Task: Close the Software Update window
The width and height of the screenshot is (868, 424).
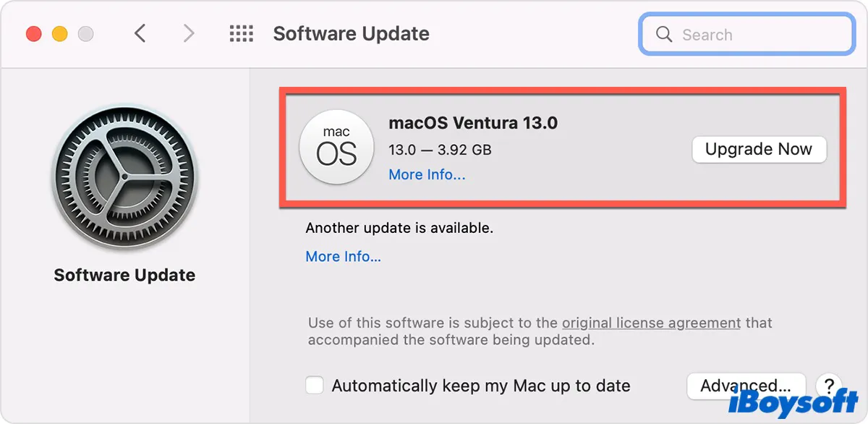Action: pos(34,34)
